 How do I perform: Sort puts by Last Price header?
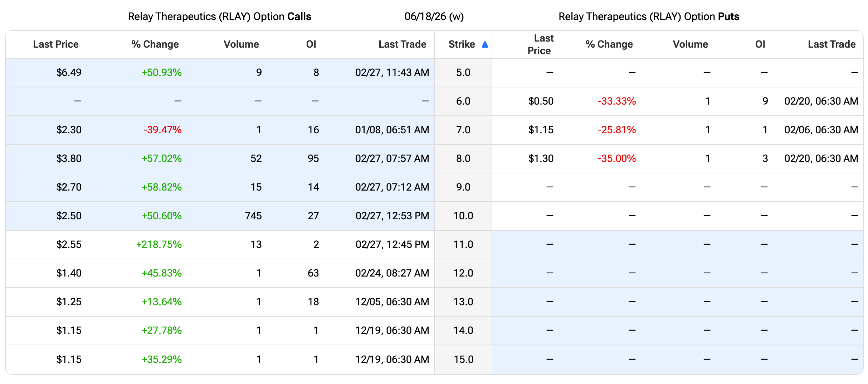[x=540, y=44]
